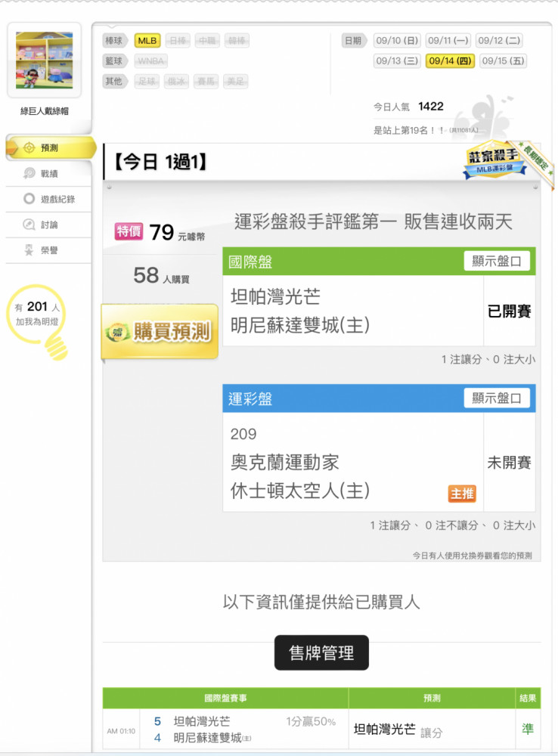Screen dimensions: 558x756
Task: Click the 購買預測 purchase button
Action: 160,332
